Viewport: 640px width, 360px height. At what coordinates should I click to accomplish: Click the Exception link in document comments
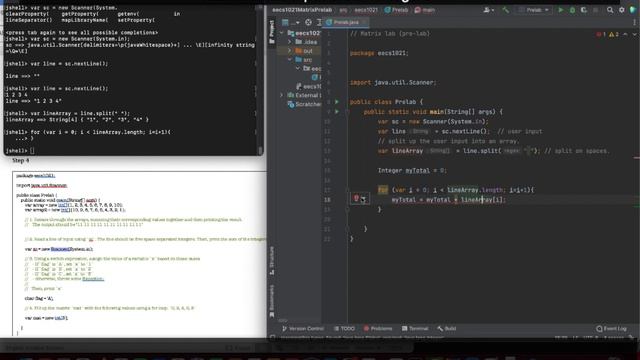[93, 279]
